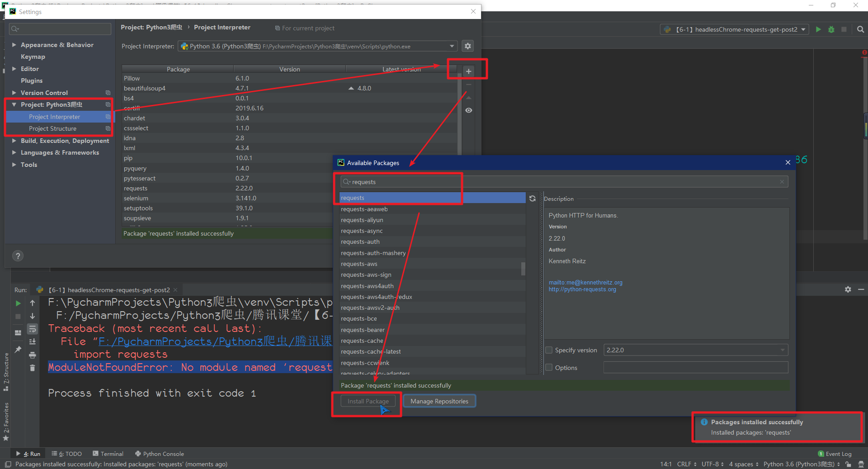Close the Available Packages dialog
Image resolution: width=868 pixels, height=469 pixels.
(788, 162)
